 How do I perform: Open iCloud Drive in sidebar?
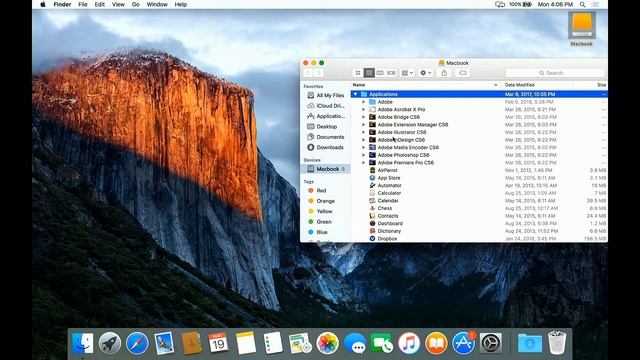point(325,106)
